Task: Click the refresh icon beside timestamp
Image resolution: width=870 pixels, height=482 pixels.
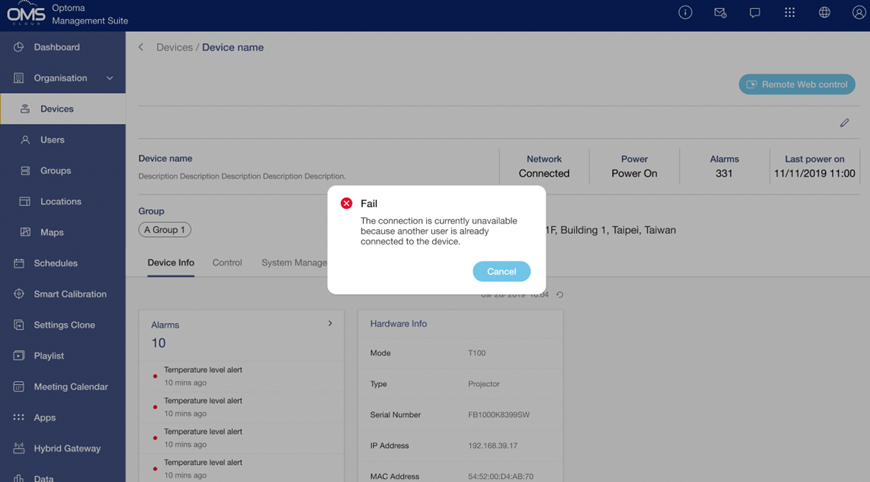Action: 560,295
